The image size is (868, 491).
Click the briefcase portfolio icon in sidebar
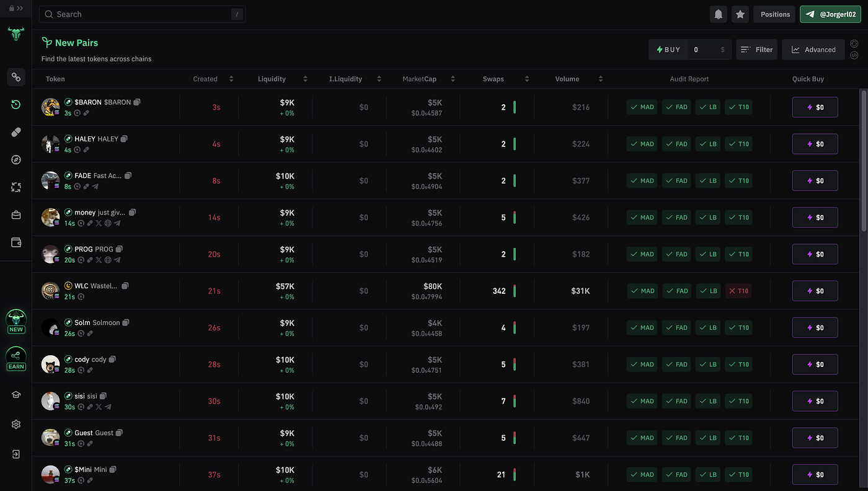click(x=16, y=215)
